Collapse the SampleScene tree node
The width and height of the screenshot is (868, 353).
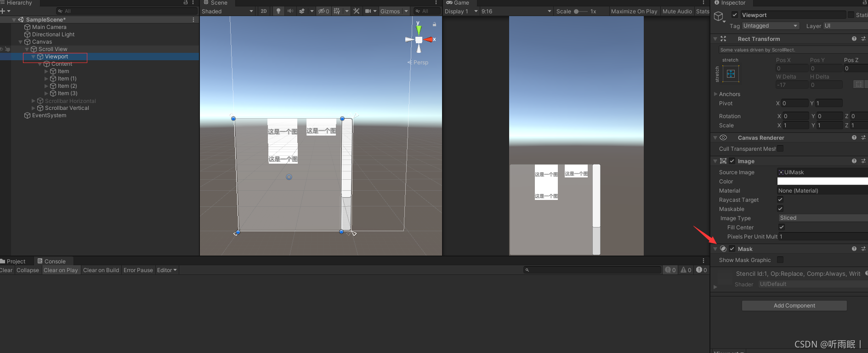tap(14, 20)
